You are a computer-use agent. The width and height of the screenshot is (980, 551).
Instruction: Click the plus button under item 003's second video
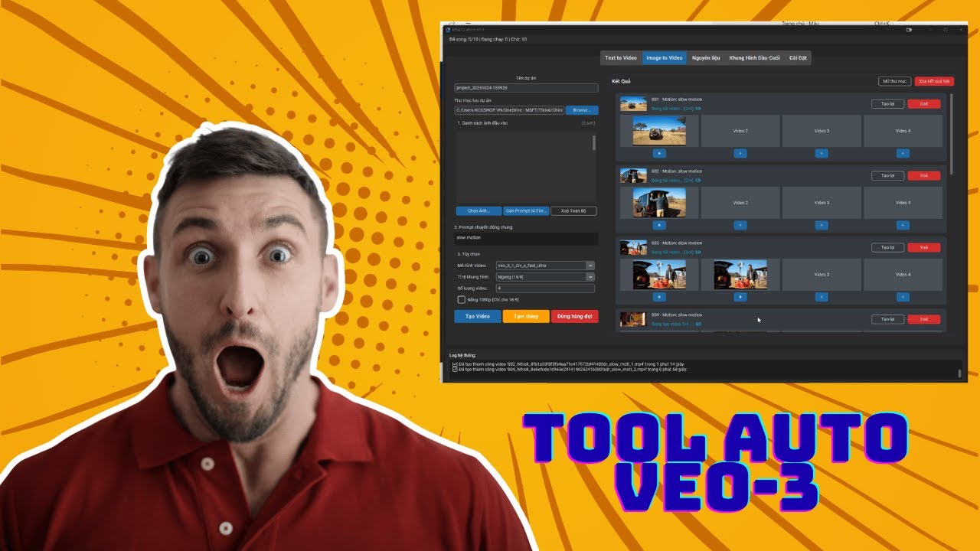point(740,297)
